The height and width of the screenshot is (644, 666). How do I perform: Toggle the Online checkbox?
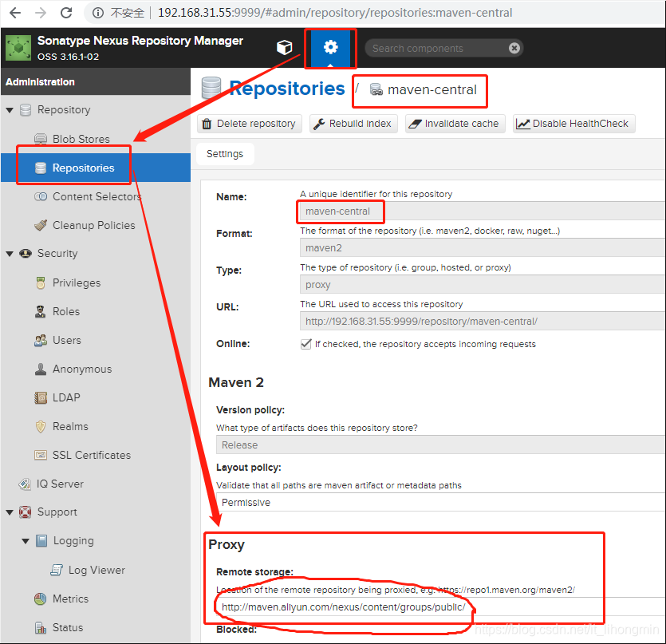pos(305,344)
